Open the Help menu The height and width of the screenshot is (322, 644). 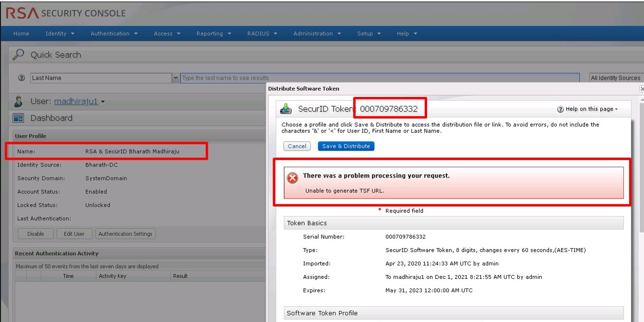pyautogui.click(x=407, y=34)
